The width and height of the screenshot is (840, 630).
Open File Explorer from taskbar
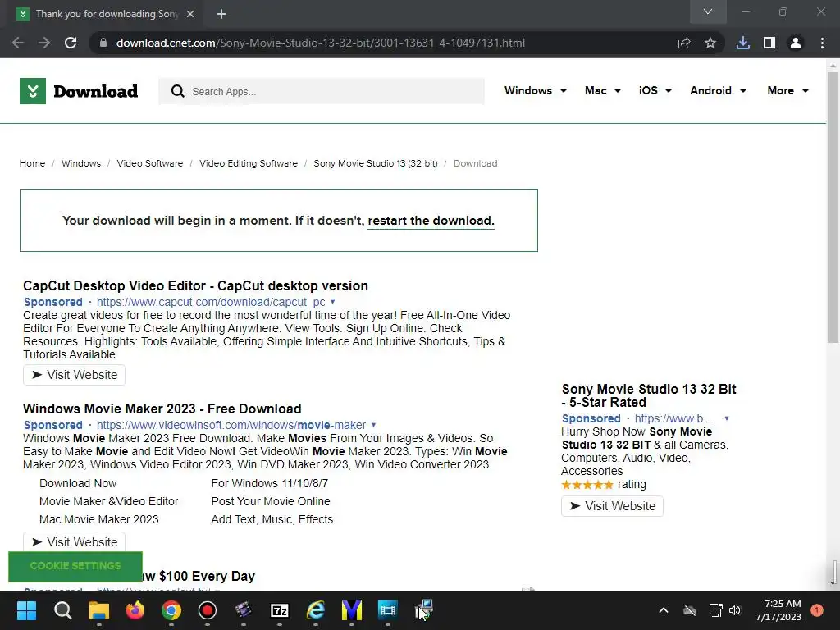[x=99, y=610]
